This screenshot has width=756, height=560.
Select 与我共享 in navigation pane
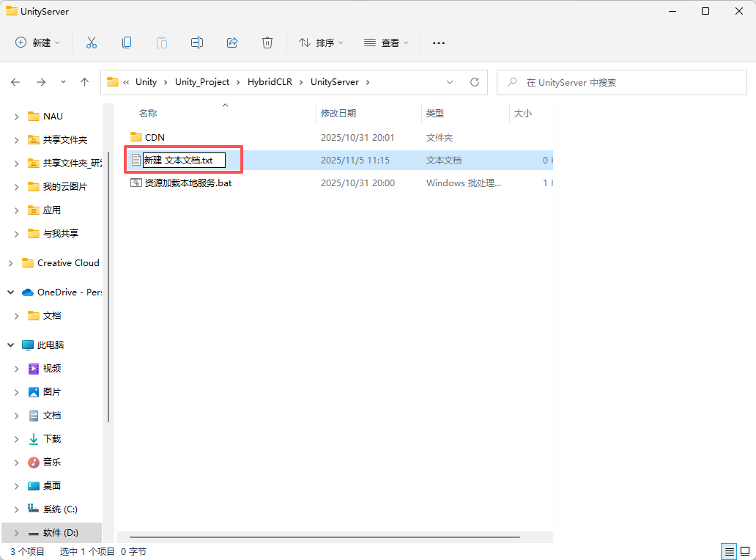60,233
